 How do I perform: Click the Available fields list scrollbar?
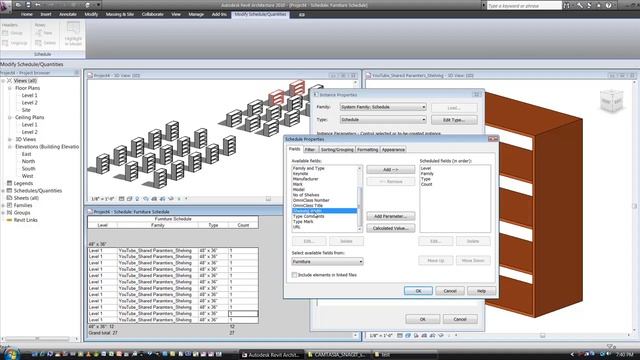pyautogui.click(x=360, y=199)
